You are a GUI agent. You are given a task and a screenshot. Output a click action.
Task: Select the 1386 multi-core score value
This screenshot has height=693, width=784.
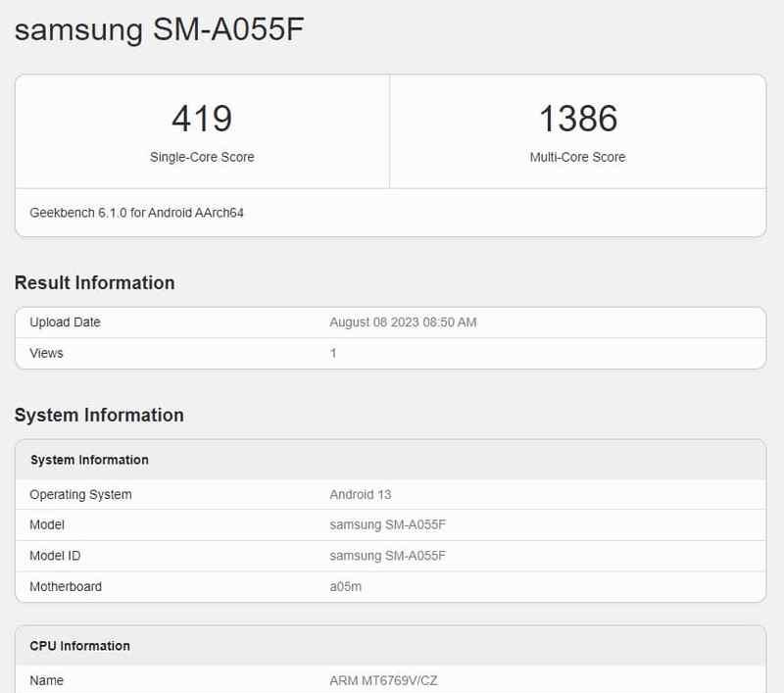click(578, 119)
